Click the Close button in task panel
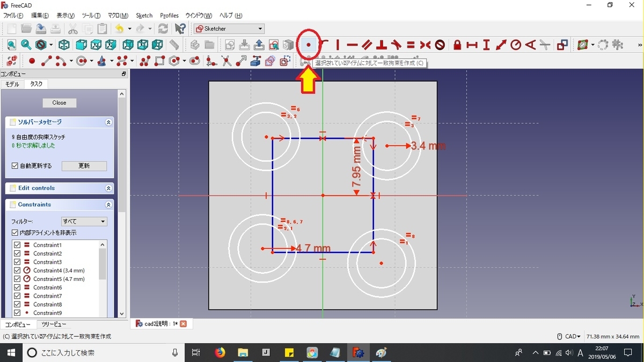Viewport: 644px width, 362px height. click(60, 103)
